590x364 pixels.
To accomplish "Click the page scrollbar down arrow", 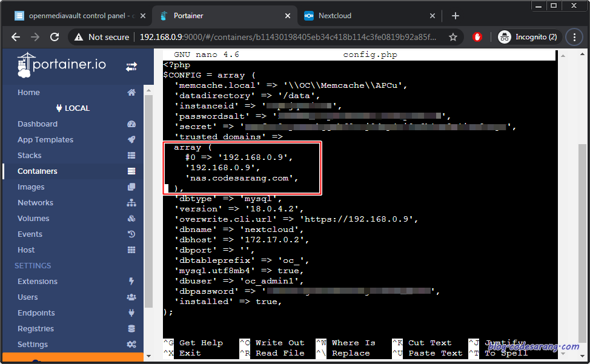I will click(x=582, y=356).
